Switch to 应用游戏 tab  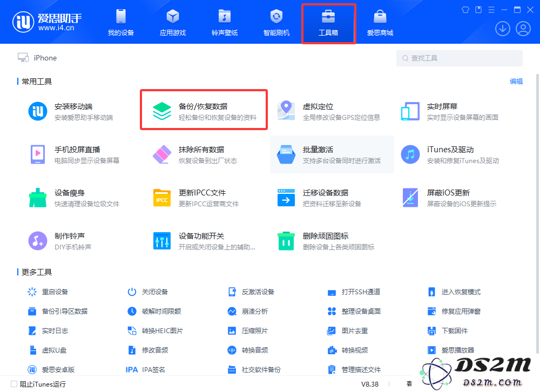pyautogui.click(x=173, y=23)
